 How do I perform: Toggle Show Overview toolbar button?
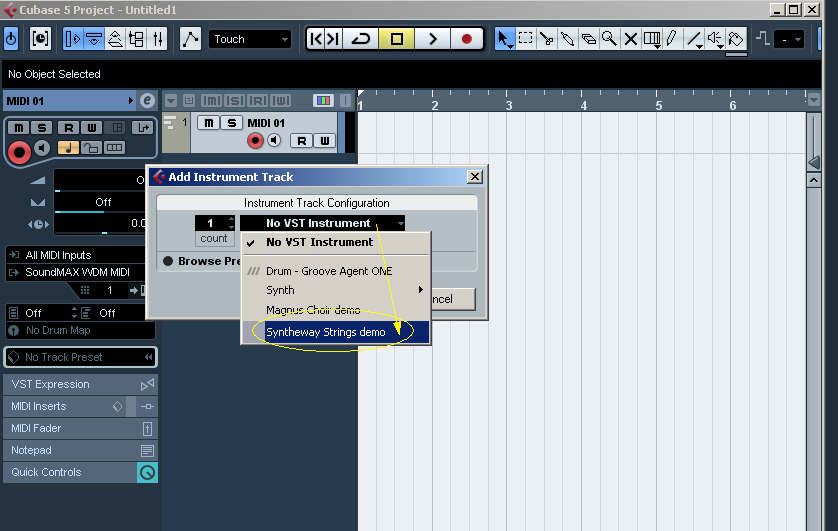(x=115, y=39)
